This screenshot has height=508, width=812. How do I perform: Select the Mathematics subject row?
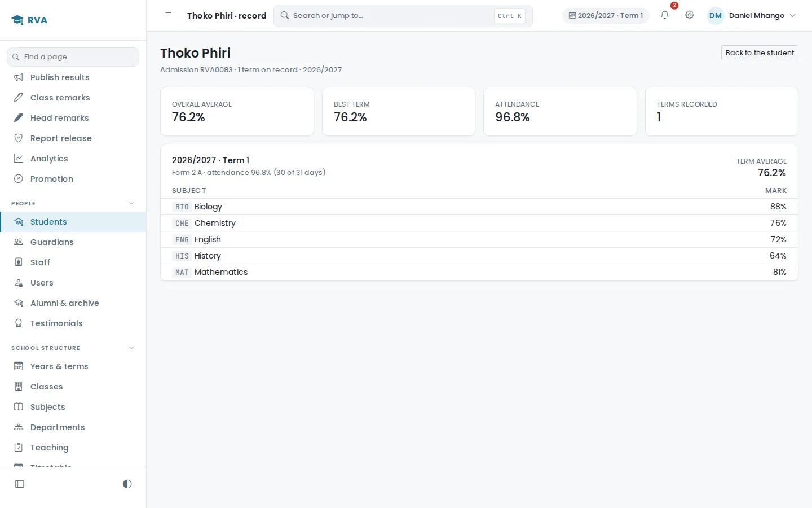pyautogui.click(x=479, y=272)
